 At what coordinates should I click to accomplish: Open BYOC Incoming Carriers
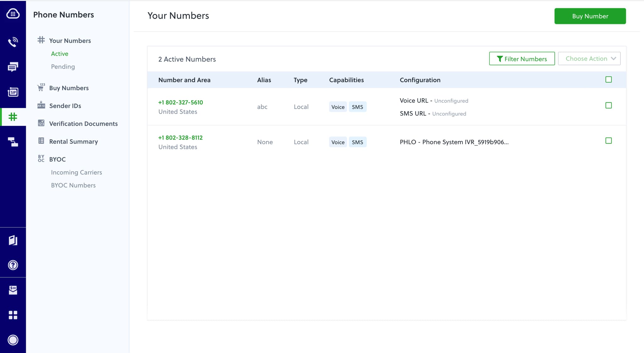(76, 172)
